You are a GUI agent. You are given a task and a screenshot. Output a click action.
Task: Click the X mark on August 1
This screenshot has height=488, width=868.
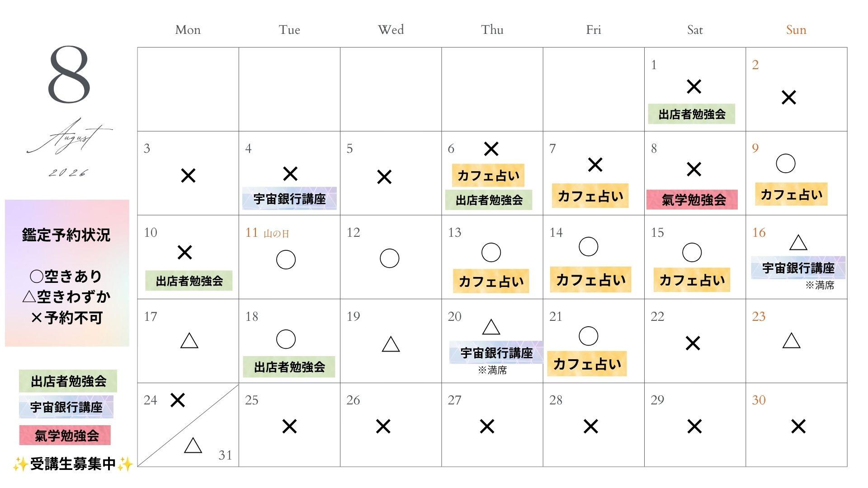pos(693,86)
